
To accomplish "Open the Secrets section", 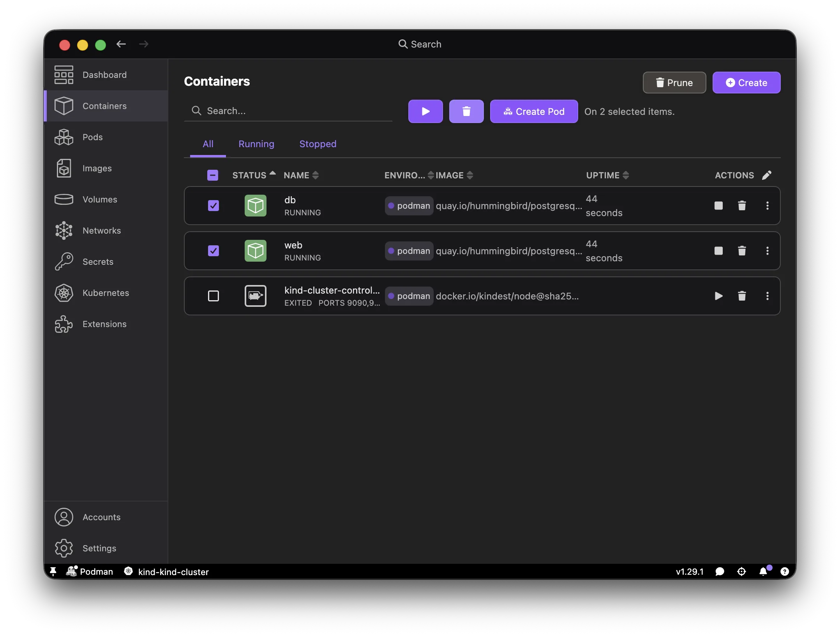I will [106, 262].
